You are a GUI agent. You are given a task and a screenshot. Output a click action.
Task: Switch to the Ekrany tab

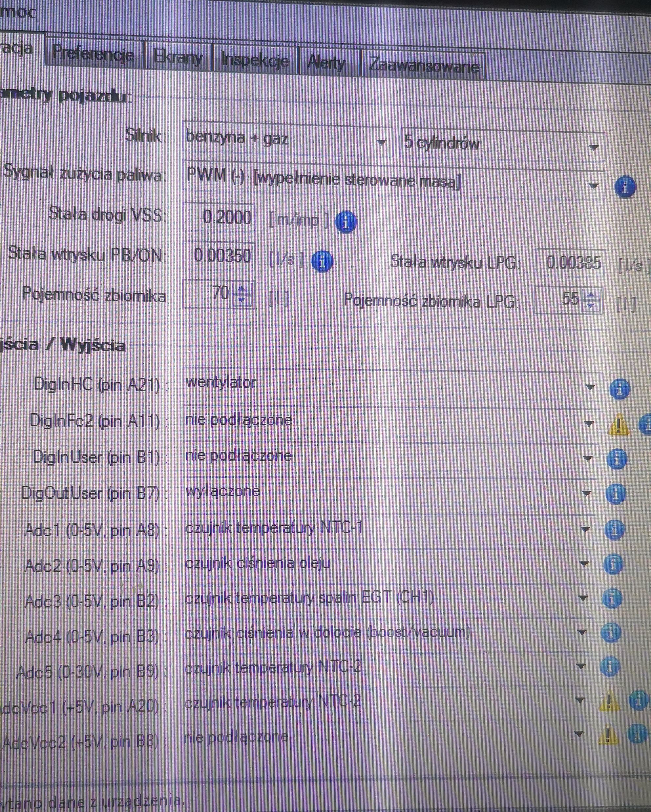coord(178,58)
